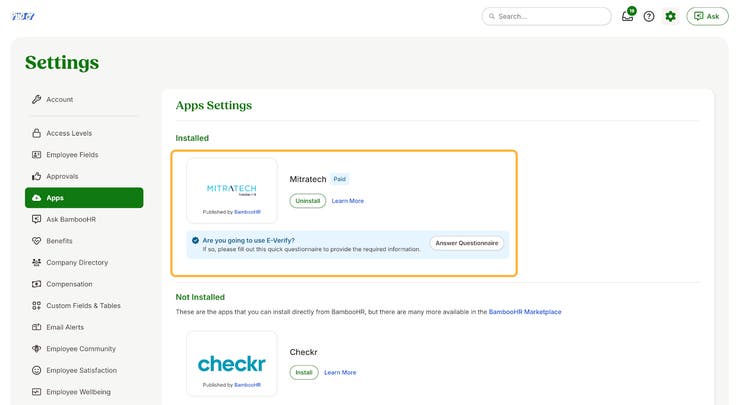
Task: Click the Custom Fields & Tables icon
Action: (x=36, y=305)
